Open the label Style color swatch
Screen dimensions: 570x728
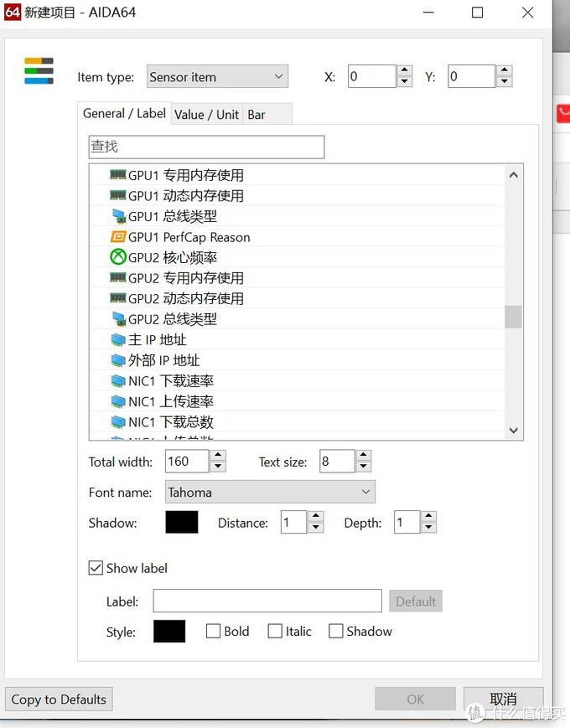click(x=169, y=631)
